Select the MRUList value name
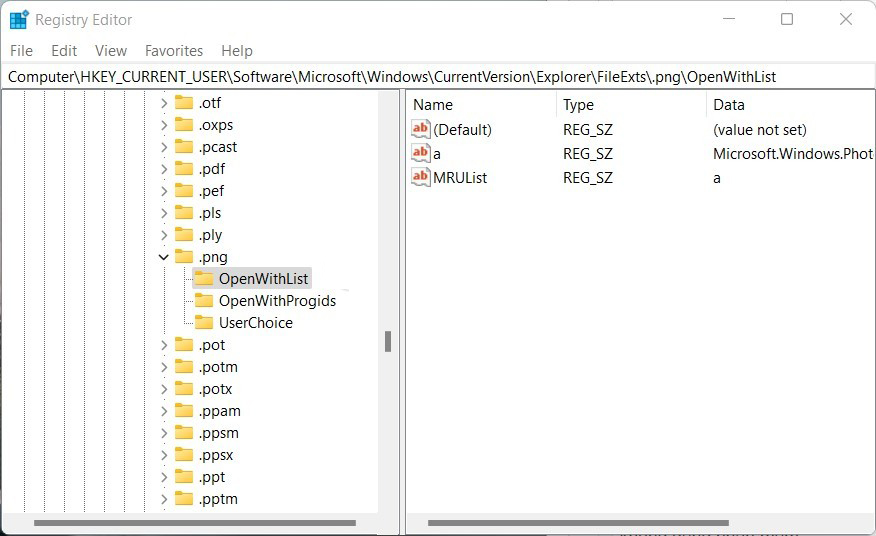The width and height of the screenshot is (876, 536). pyautogui.click(x=460, y=178)
